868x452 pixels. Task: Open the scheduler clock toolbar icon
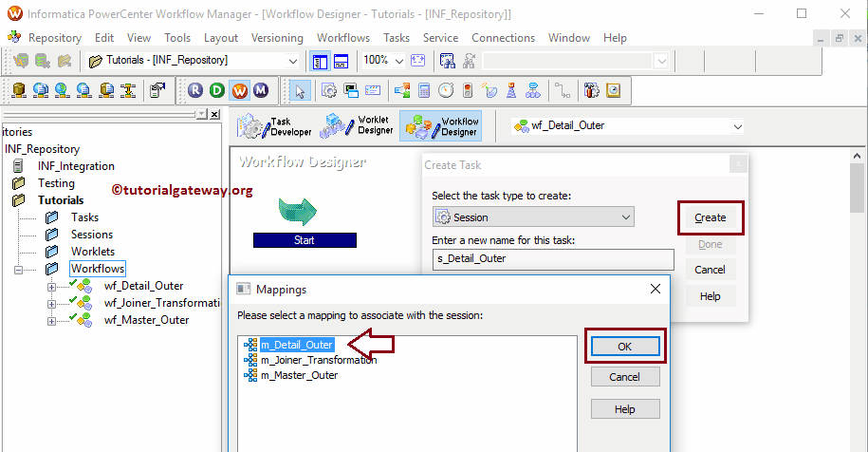(614, 90)
